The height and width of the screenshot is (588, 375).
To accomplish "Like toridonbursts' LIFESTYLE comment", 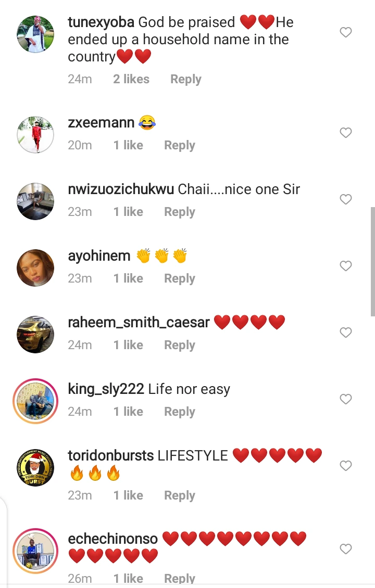I will (346, 466).
